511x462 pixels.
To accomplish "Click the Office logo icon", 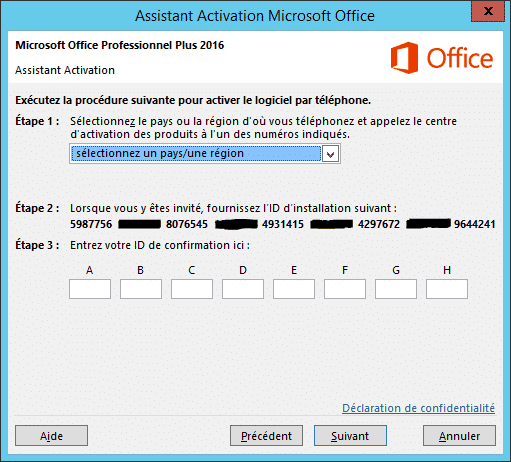I will 404,58.
